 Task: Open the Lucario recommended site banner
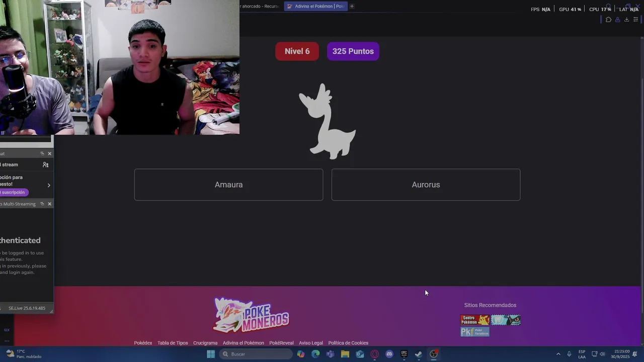pos(506,320)
